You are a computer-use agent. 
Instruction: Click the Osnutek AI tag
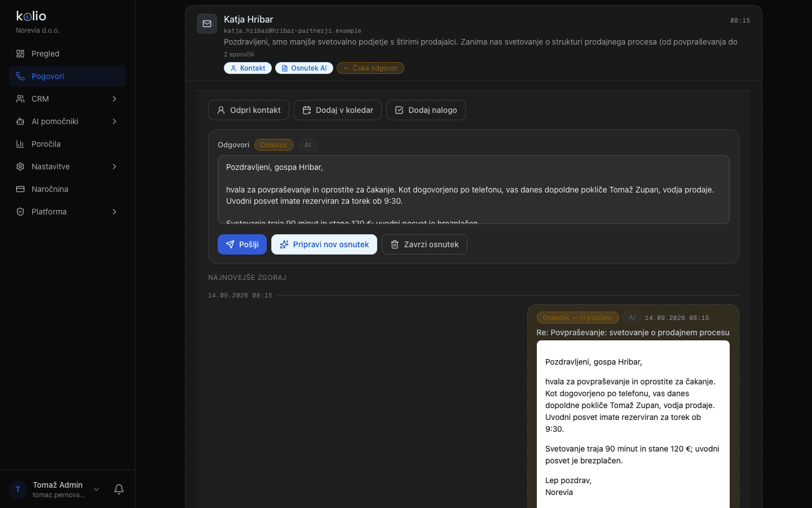click(x=304, y=68)
